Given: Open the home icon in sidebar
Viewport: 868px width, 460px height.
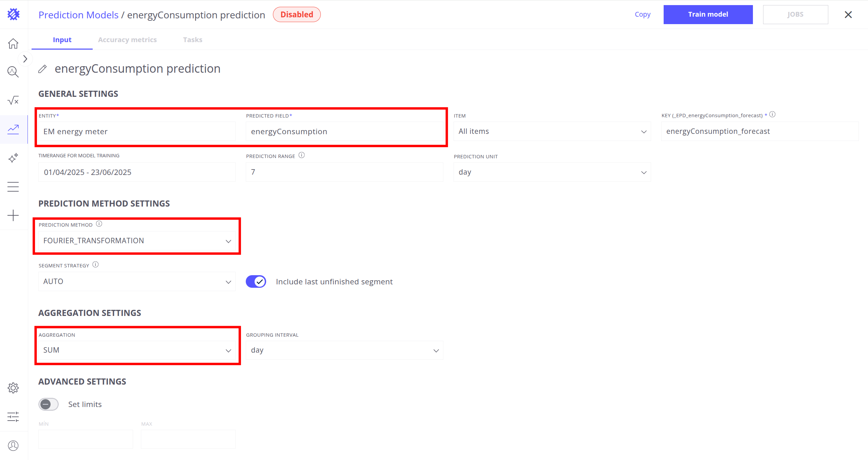Looking at the screenshot, I should point(13,43).
